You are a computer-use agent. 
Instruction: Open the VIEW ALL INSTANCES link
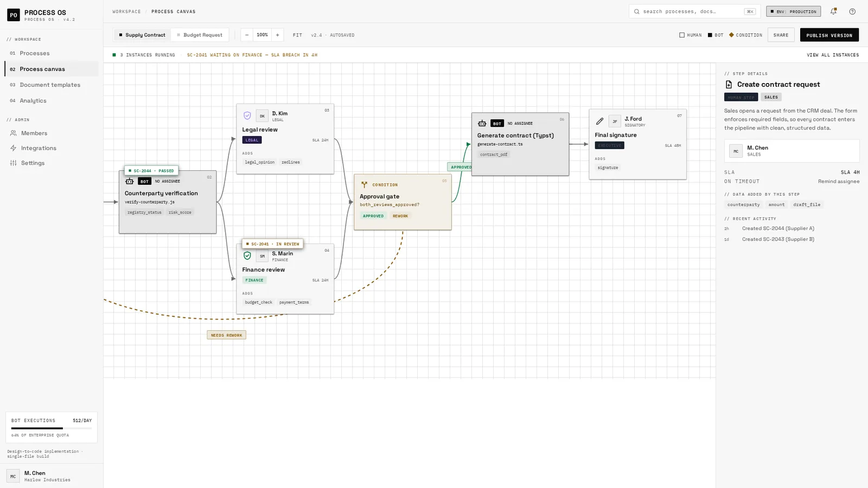tap(833, 55)
